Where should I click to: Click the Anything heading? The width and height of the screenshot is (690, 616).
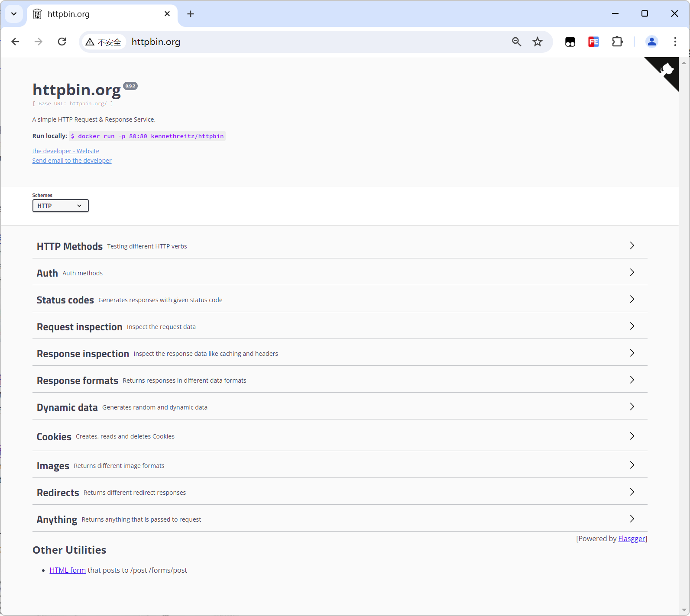click(x=57, y=519)
